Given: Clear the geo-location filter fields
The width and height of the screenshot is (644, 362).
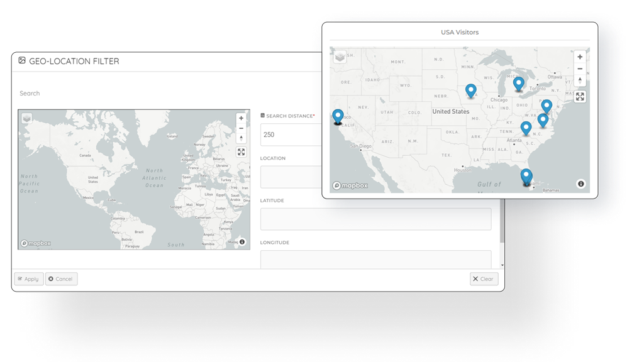Looking at the screenshot, I should click(x=484, y=279).
